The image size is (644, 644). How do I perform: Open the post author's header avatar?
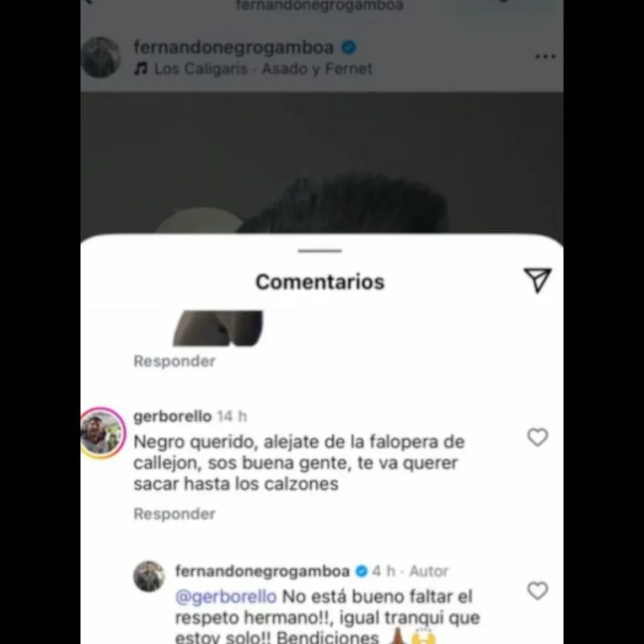(100, 57)
